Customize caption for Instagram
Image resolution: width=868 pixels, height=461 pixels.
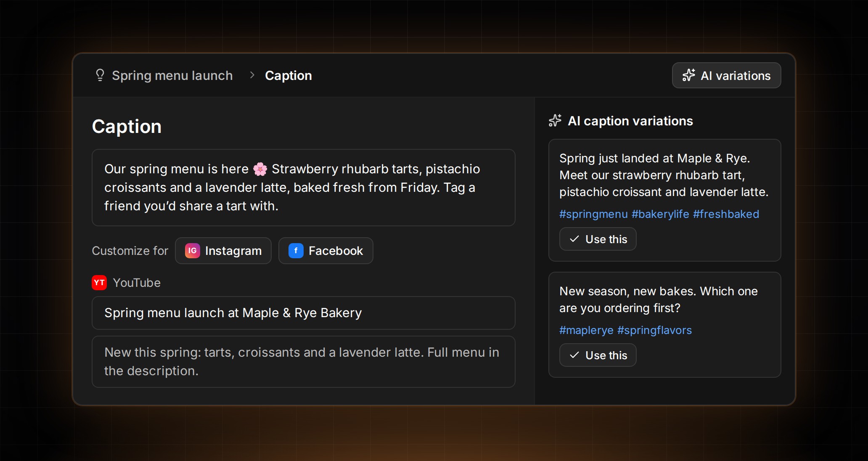[223, 251]
